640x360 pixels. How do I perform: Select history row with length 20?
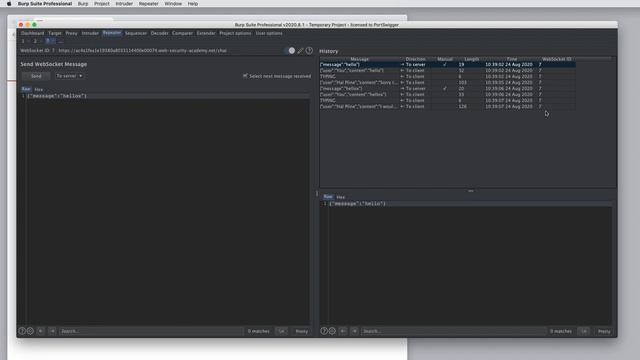pos(448,89)
